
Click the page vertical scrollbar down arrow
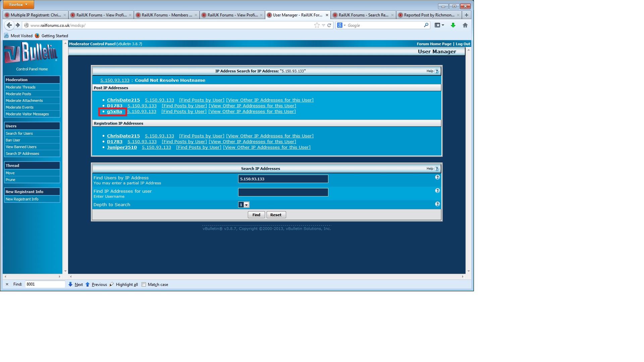coord(469,271)
